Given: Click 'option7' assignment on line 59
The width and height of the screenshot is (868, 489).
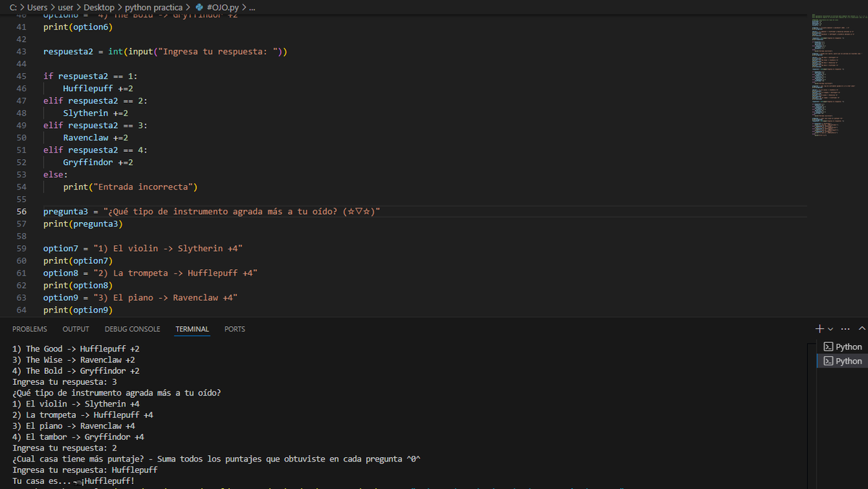Looking at the screenshot, I should click(x=143, y=248).
